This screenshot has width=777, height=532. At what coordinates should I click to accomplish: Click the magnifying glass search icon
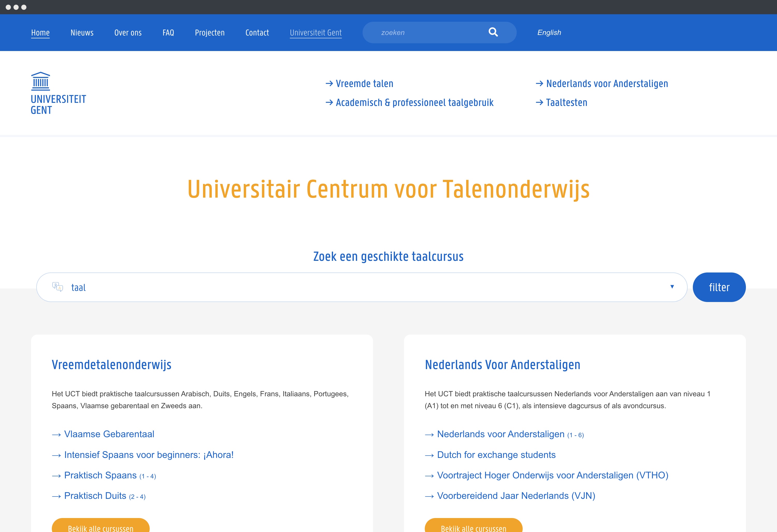click(493, 32)
